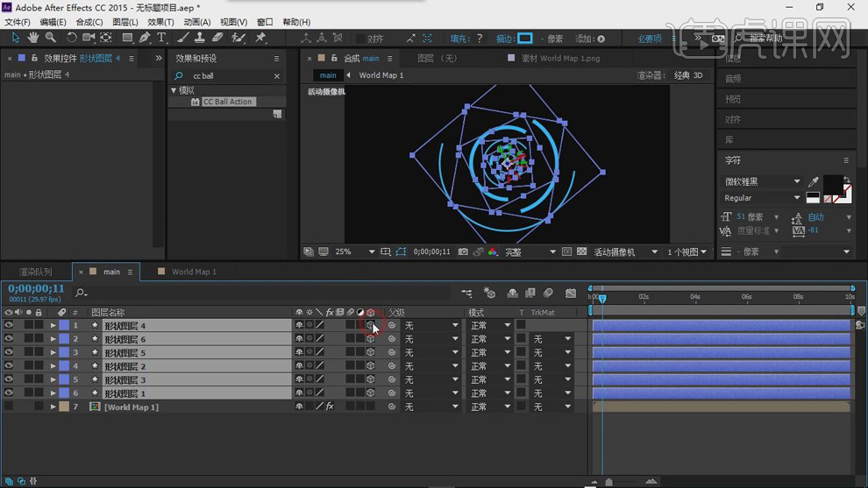Hide layer 形状图层 6 with eye toggle
The height and width of the screenshot is (488, 868).
click(9, 339)
